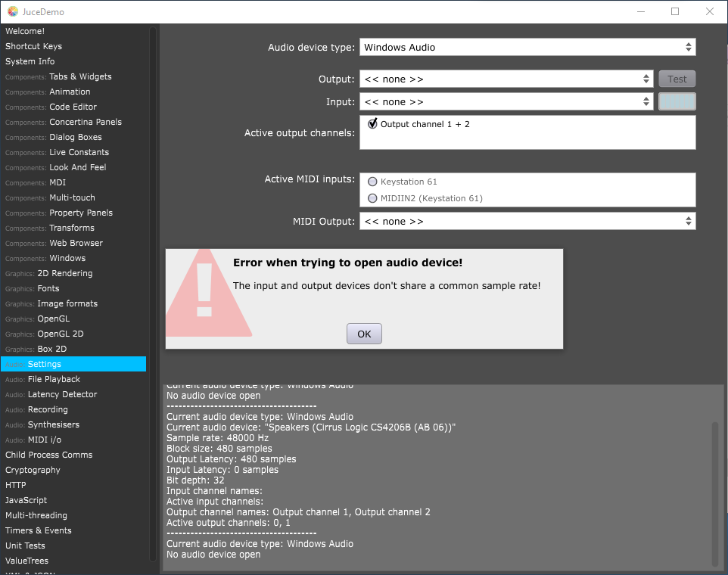Open the Audio Synthesisers demo
This screenshot has width=728, height=575.
53,424
